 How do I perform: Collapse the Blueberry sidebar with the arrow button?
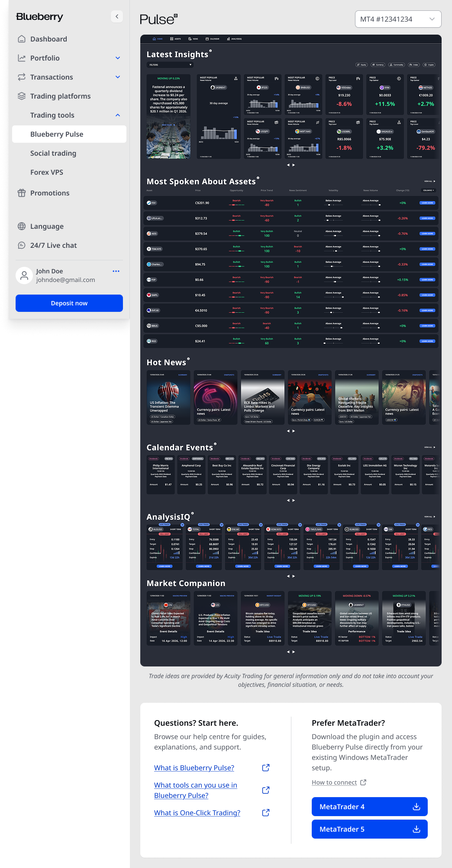coord(117,16)
